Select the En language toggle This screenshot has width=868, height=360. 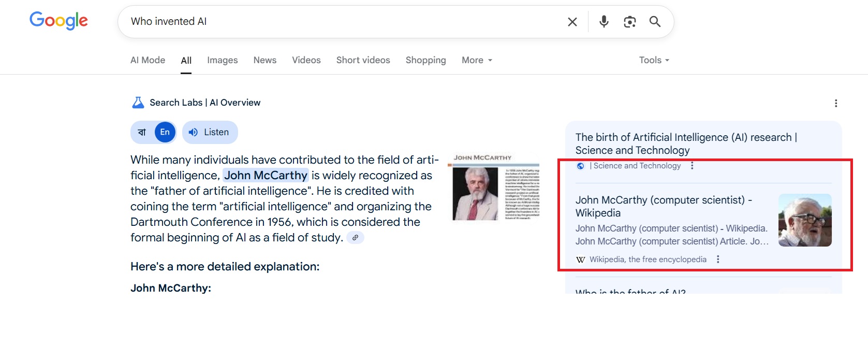(165, 132)
